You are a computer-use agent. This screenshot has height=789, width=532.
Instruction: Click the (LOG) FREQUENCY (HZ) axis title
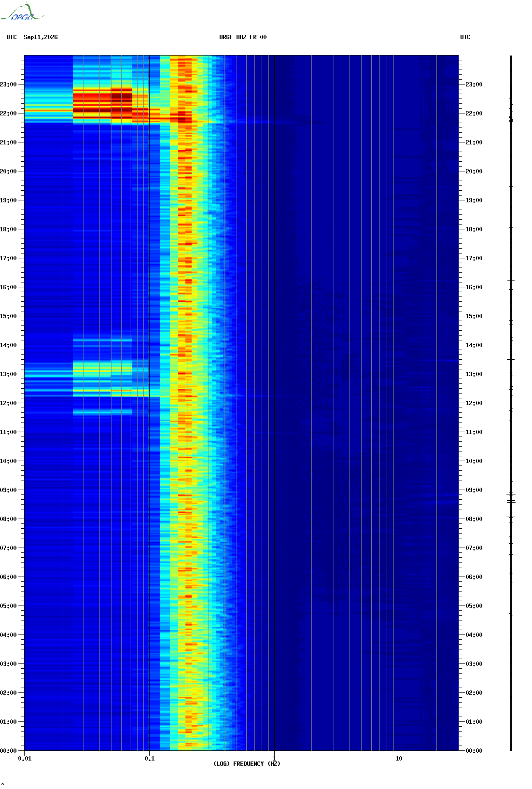click(247, 764)
